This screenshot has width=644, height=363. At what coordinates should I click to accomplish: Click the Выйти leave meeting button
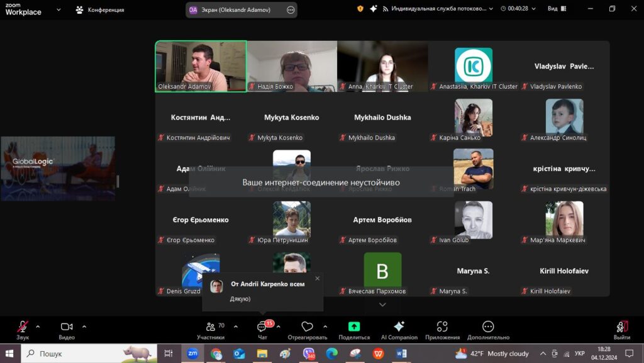[622, 330]
